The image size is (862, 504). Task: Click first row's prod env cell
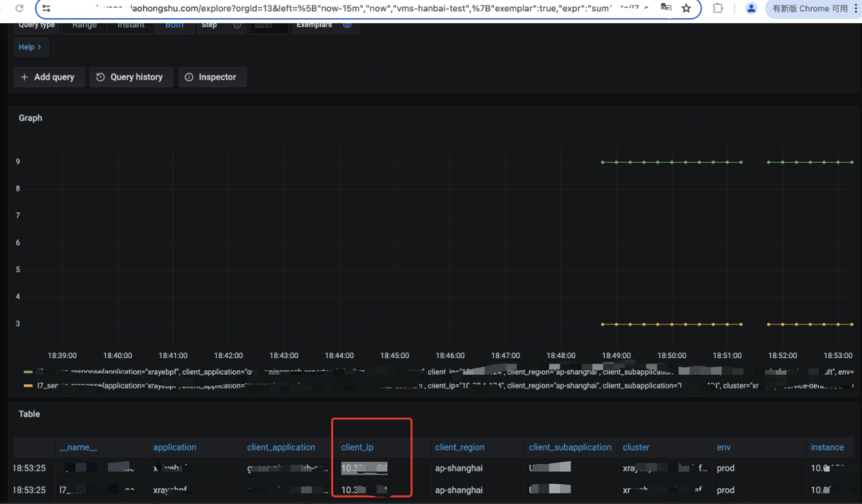725,468
